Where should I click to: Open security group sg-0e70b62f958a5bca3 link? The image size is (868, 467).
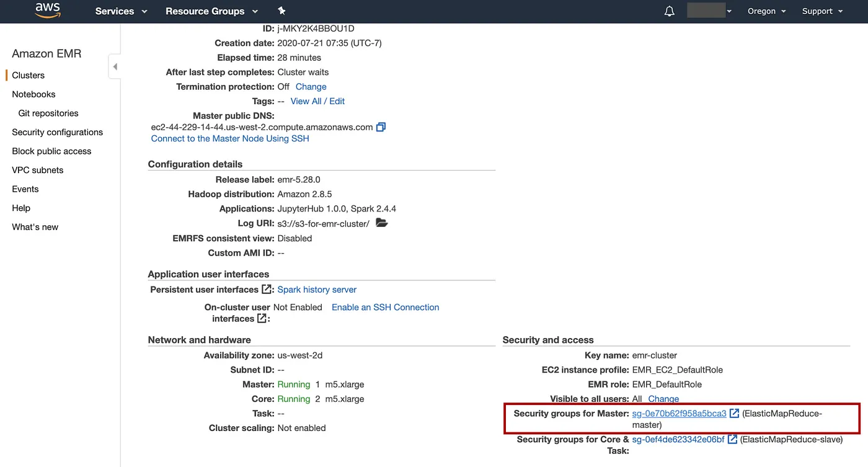679,414
